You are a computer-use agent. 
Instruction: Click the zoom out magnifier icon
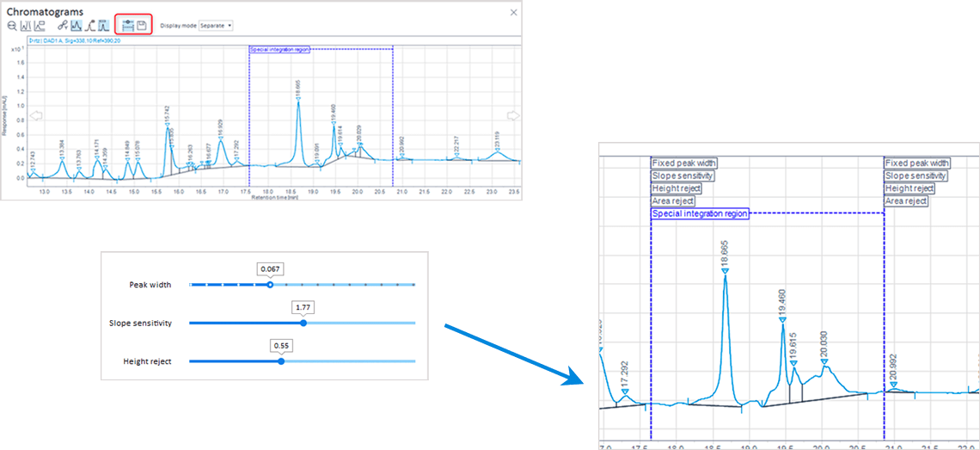pos(12,26)
